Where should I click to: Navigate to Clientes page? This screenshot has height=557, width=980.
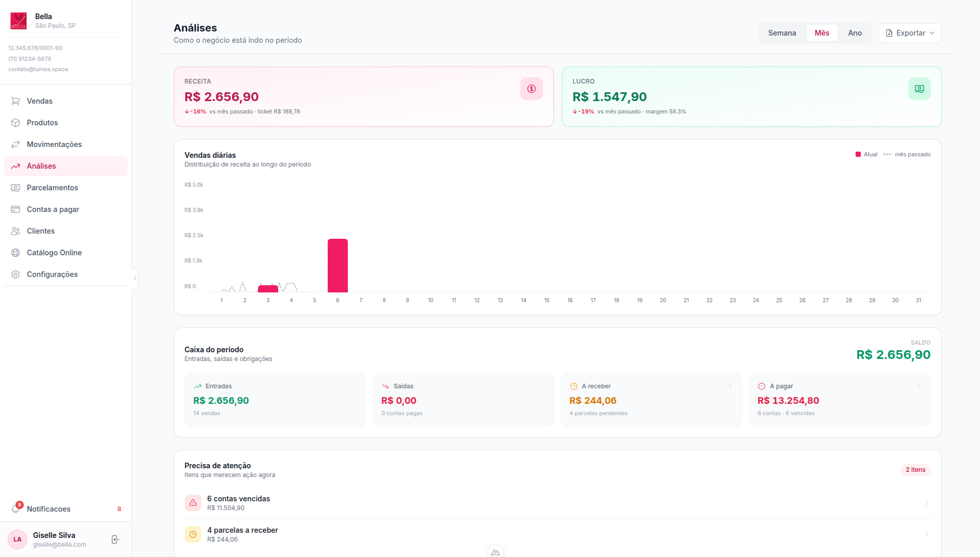(x=66, y=231)
